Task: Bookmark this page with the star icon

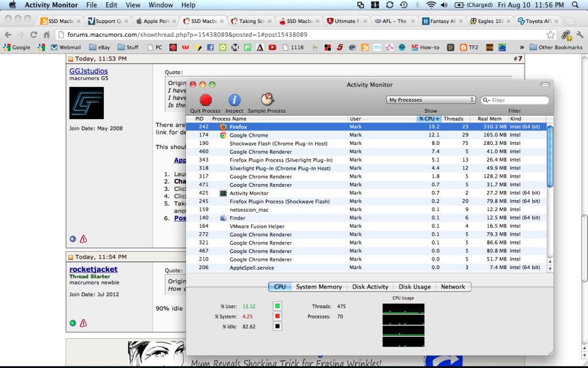Action: (x=551, y=34)
